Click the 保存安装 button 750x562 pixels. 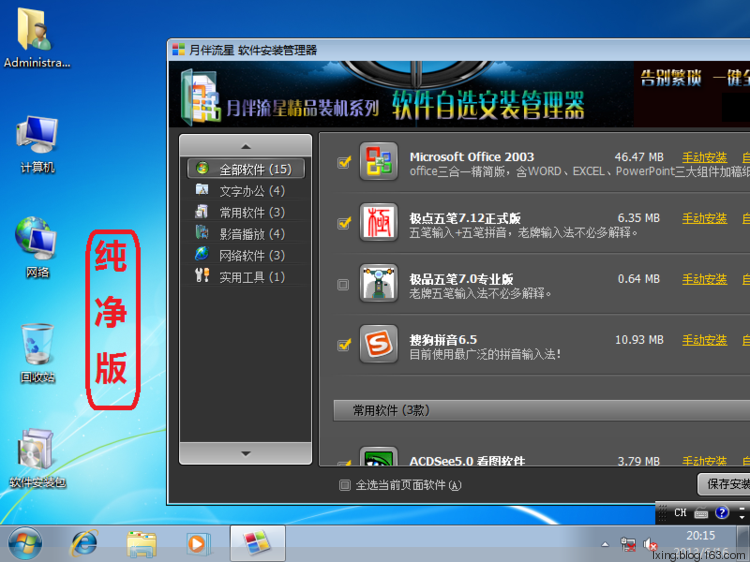724,484
